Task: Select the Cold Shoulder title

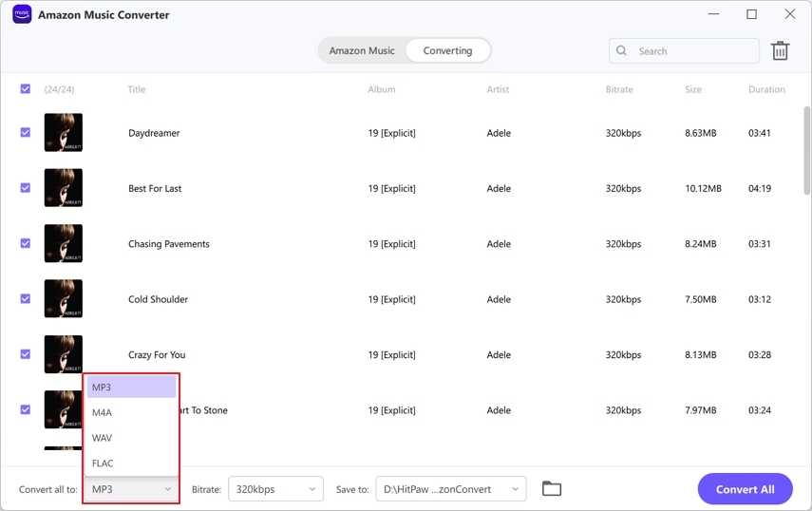Action: tap(158, 299)
